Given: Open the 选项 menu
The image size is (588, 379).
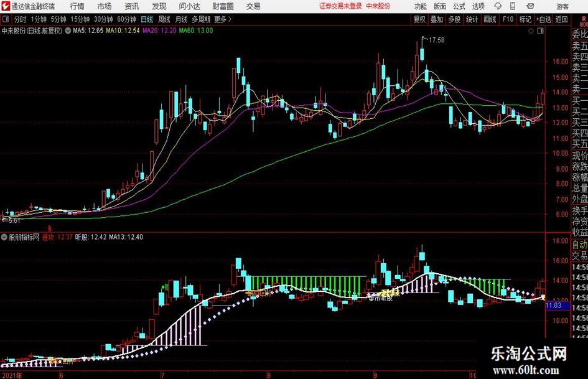Looking at the screenshot, I should (x=478, y=6).
